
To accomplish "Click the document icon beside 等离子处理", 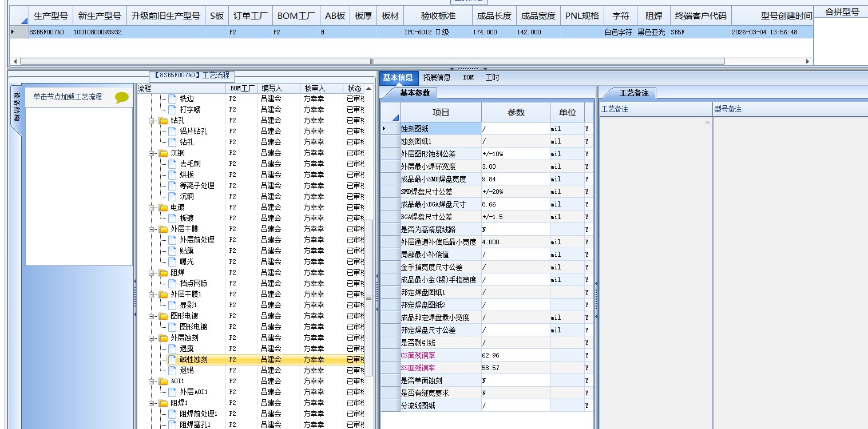I will [172, 186].
